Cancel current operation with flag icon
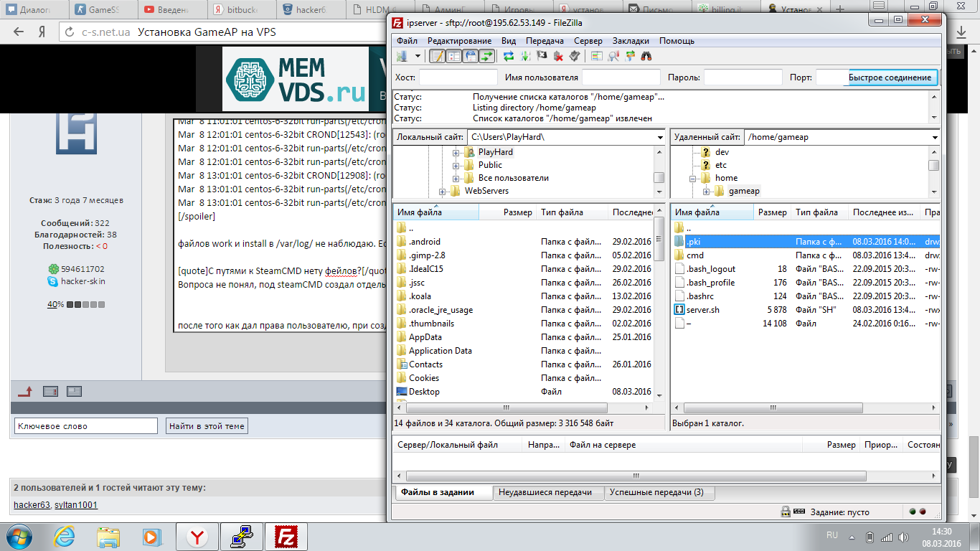Screen dimensions: 980x551 click(x=542, y=56)
